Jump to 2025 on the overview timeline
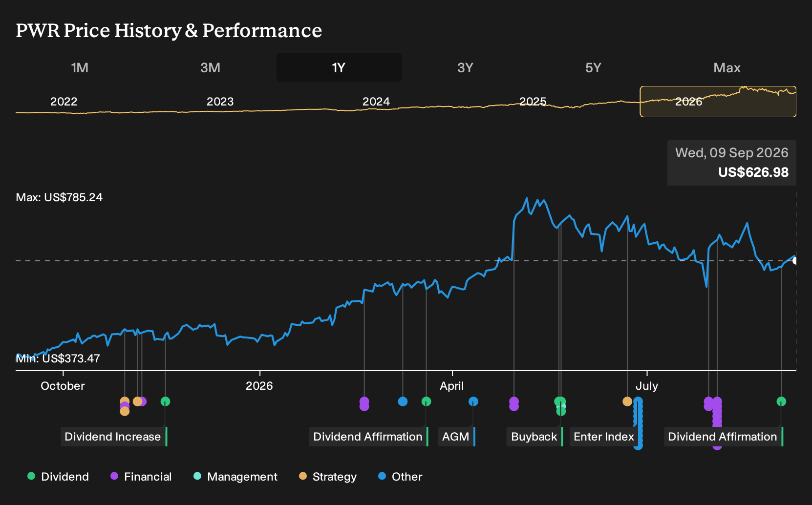 [533, 102]
